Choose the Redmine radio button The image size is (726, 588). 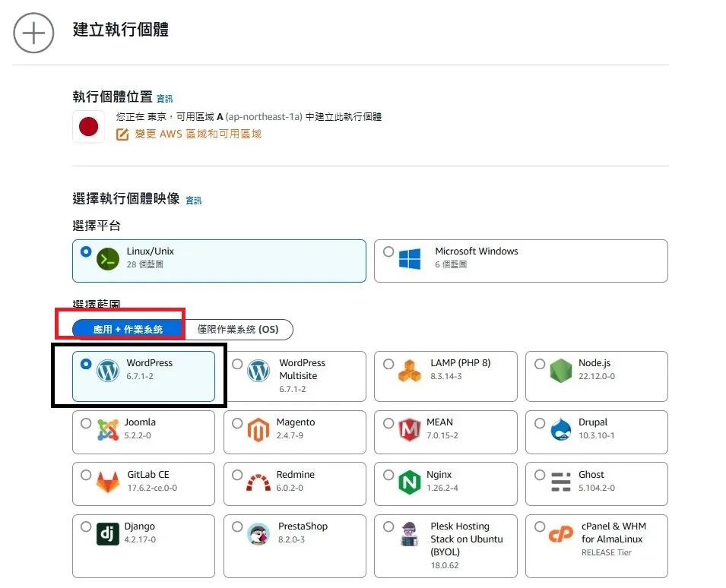coord(237,475)
